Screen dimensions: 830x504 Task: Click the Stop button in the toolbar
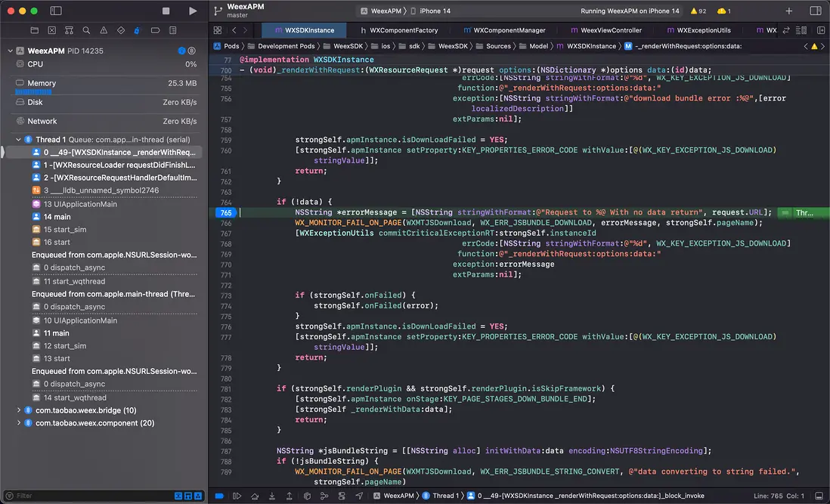166,11
